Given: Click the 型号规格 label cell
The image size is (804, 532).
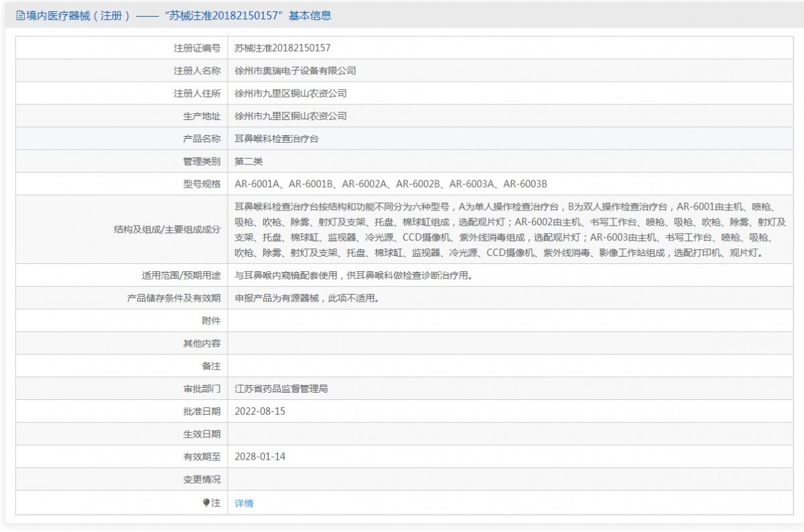Looking at the screenshot, I should pos(121,184).
